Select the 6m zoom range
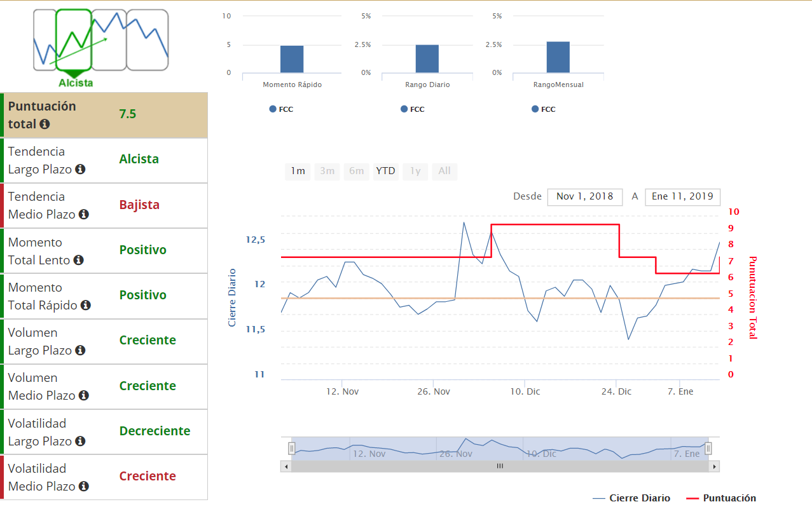The height and width of the screenshot is (509, 812). [356, 171]
